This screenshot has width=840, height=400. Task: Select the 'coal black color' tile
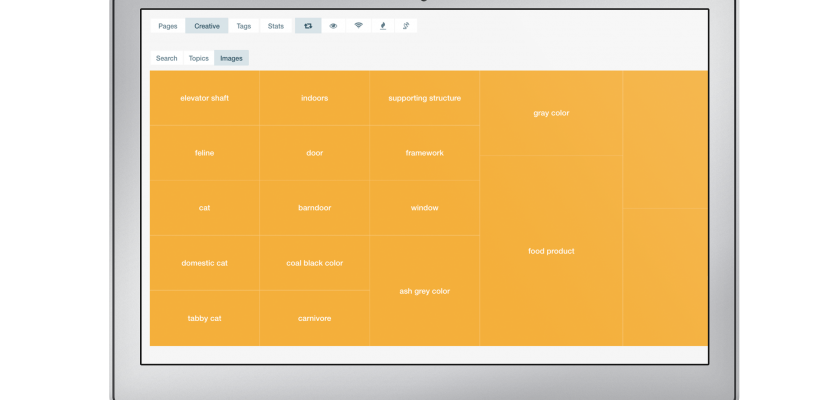(x=314, y=263)
